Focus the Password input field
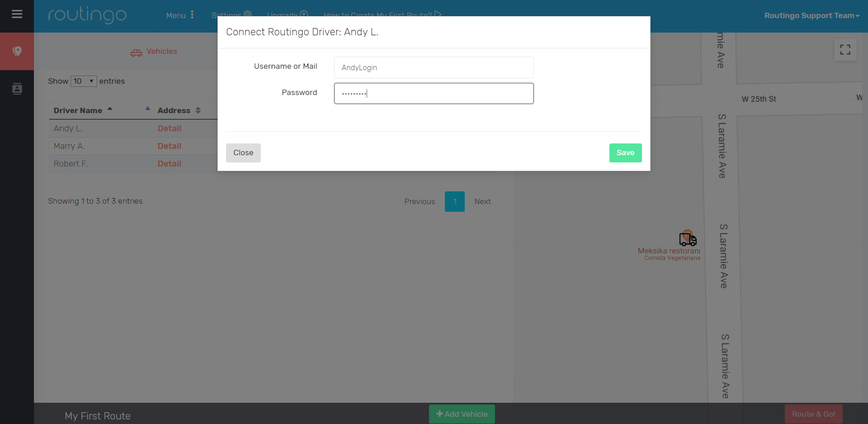Screen dimensions: 868x424 [x=434, y=93]
